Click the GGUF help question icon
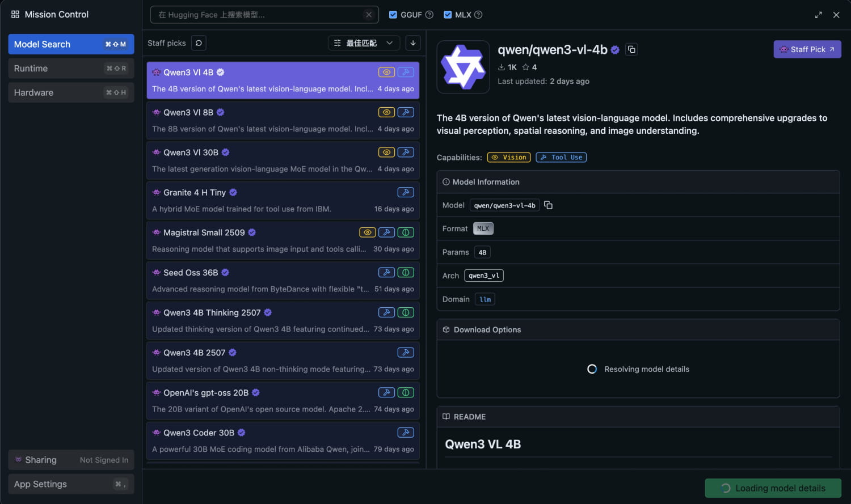This screenshot has height=504, width=851. pos(429,15)
